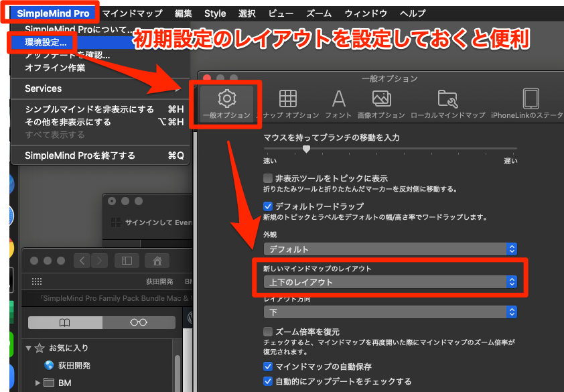Open the Style menu in menu bar
The width and height of the screenshot is (564, 392).
215,13
